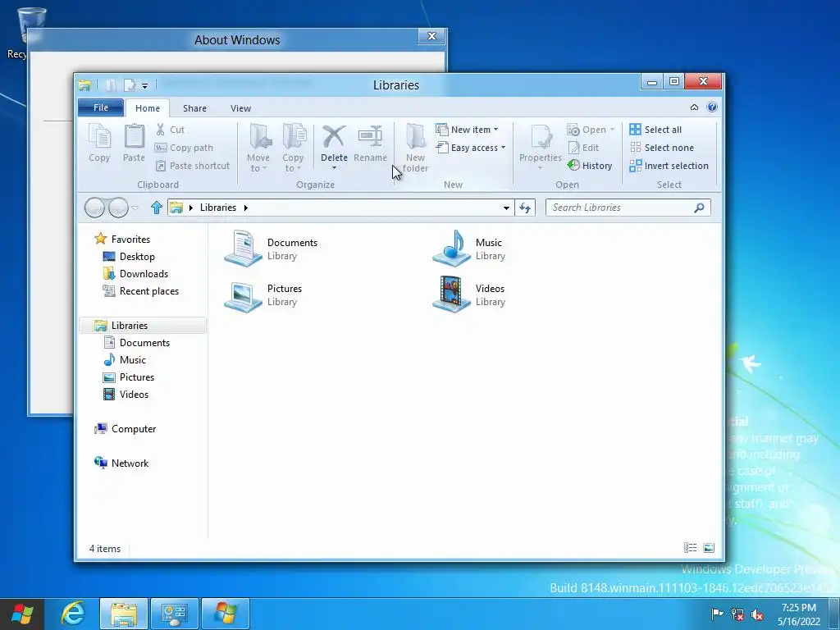This screenshot has height=630, width=840.
Task: Switch to the View ribbon tab
Action: click(x=240, y=108)
